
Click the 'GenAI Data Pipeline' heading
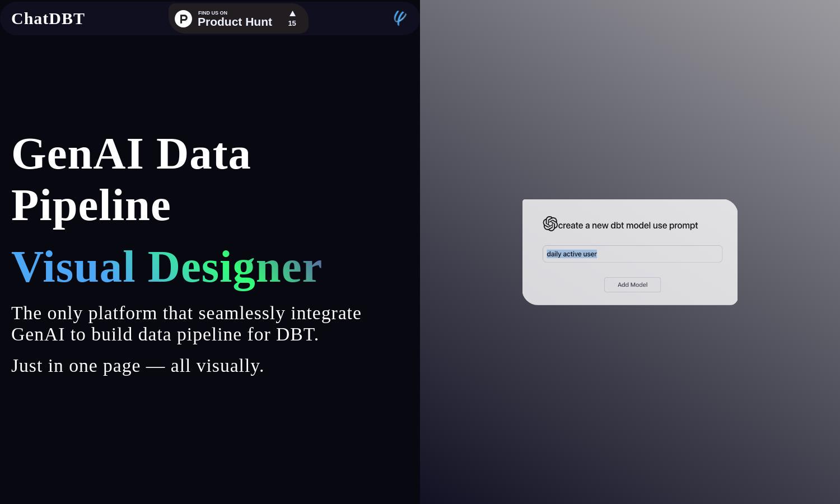(131, 179)
